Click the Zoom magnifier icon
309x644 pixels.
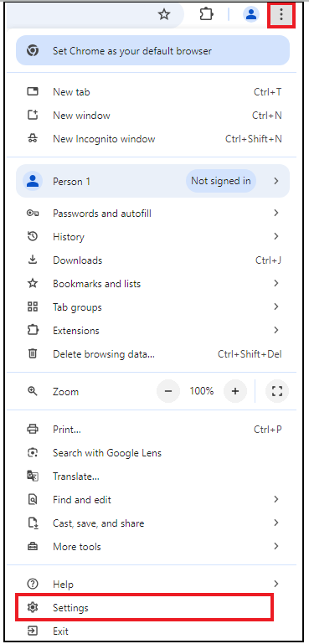point(33,391)
